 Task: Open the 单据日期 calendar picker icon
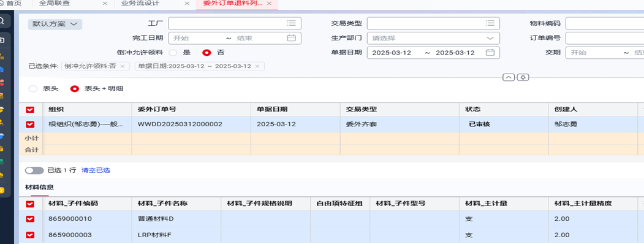tap(490, 53)
